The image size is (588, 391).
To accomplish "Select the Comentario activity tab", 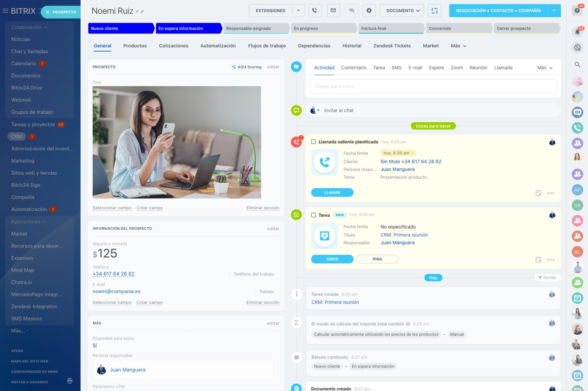I will tap(353, 68).
